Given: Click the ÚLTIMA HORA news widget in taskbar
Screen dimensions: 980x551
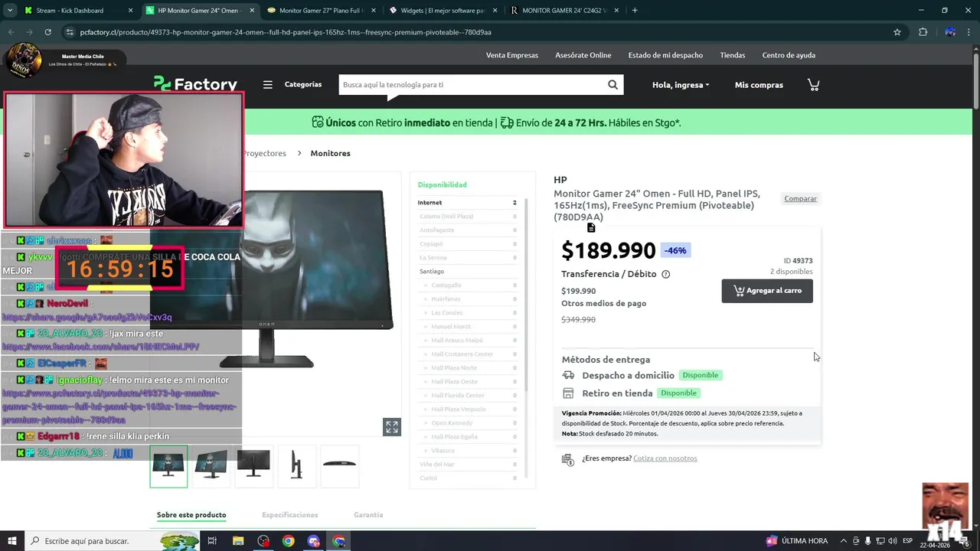Looking at the screenshot, I should pyautogui.click(x=796, y=541).
